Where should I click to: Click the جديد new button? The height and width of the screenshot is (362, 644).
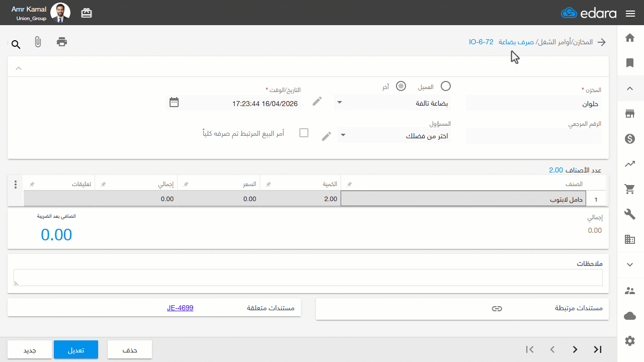(30, 350)
